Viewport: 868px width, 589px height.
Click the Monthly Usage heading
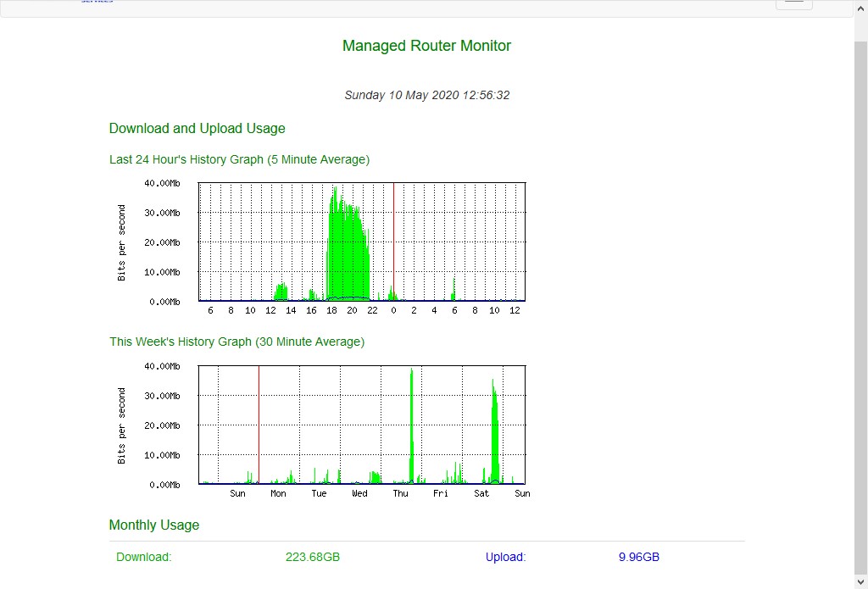154,525
